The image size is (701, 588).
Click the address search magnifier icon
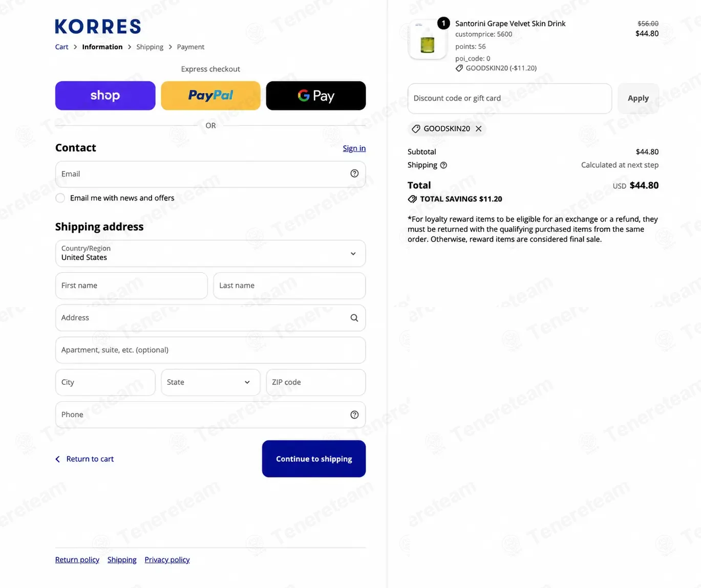pos(354,318)
